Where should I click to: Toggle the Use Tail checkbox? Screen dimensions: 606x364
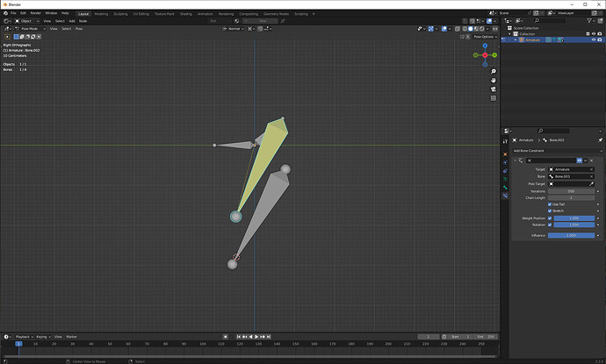[550, 204]
